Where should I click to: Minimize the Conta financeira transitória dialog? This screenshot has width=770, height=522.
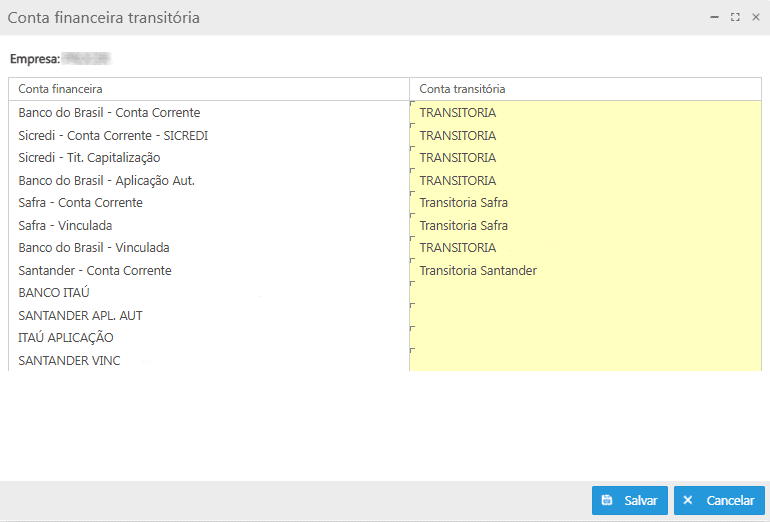click(x=714, y=17)
